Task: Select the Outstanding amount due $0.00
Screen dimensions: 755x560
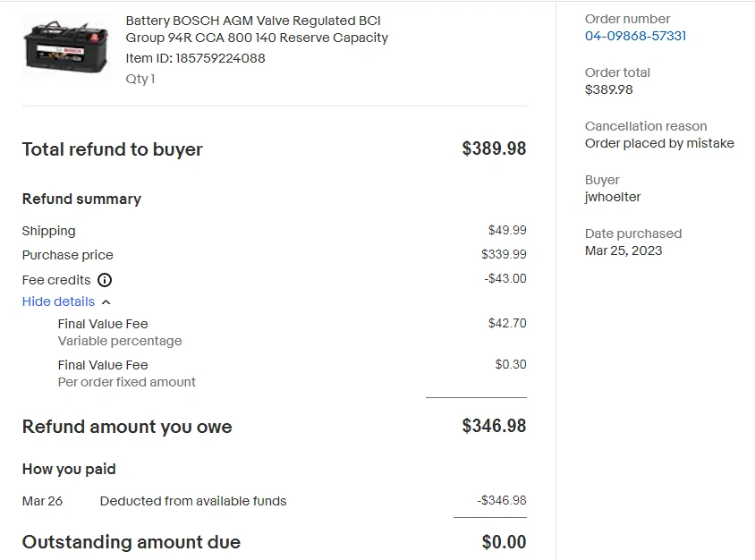Action: click(x=504, y=542)
